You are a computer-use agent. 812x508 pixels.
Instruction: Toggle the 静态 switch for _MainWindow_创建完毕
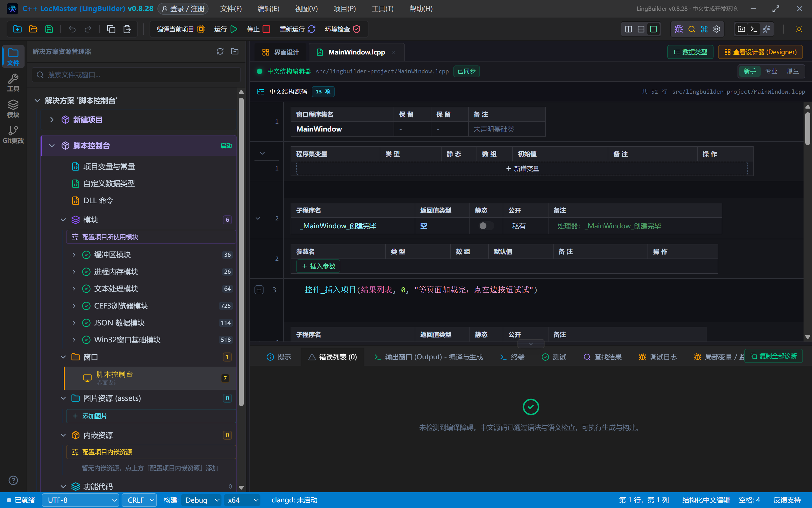[486, 226]
